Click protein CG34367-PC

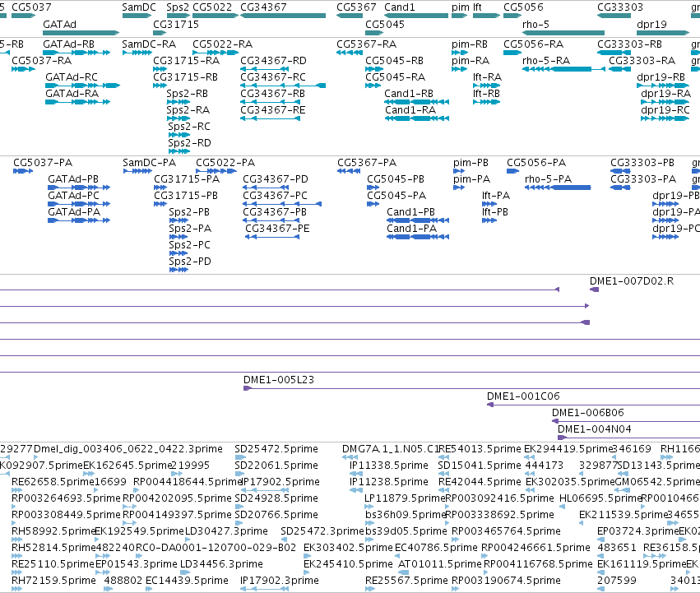(x=275, y=196)
